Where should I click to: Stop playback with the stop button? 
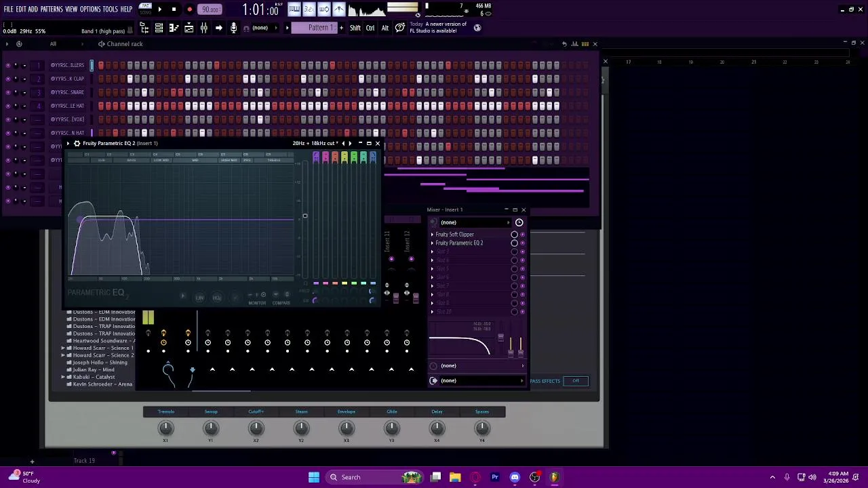(x=174, y=9)
